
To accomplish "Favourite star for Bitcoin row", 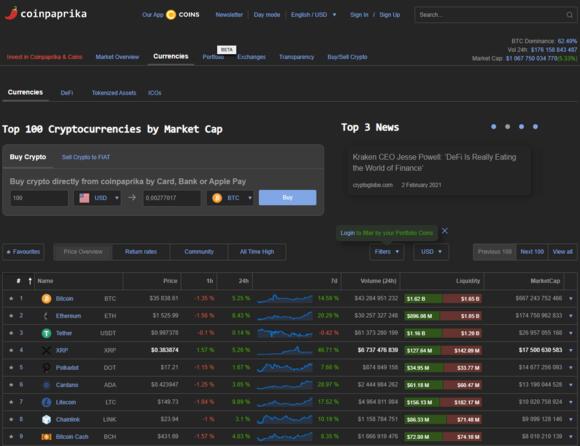I will (11, 298).
